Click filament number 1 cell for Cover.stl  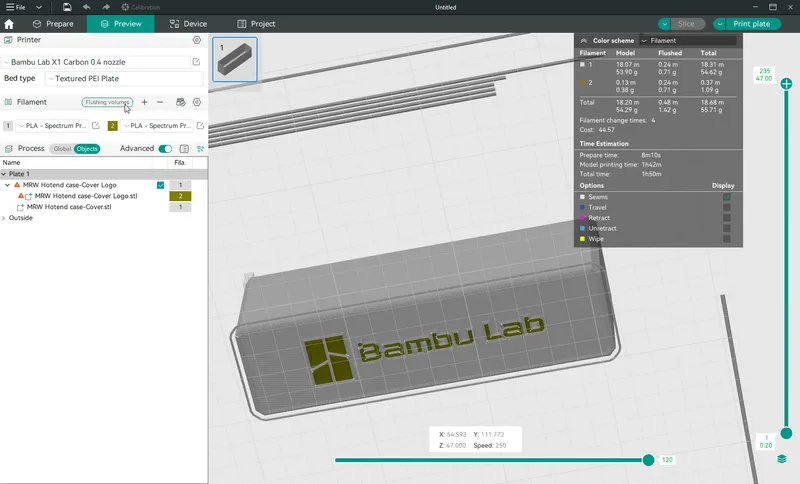tap(180, 207)
